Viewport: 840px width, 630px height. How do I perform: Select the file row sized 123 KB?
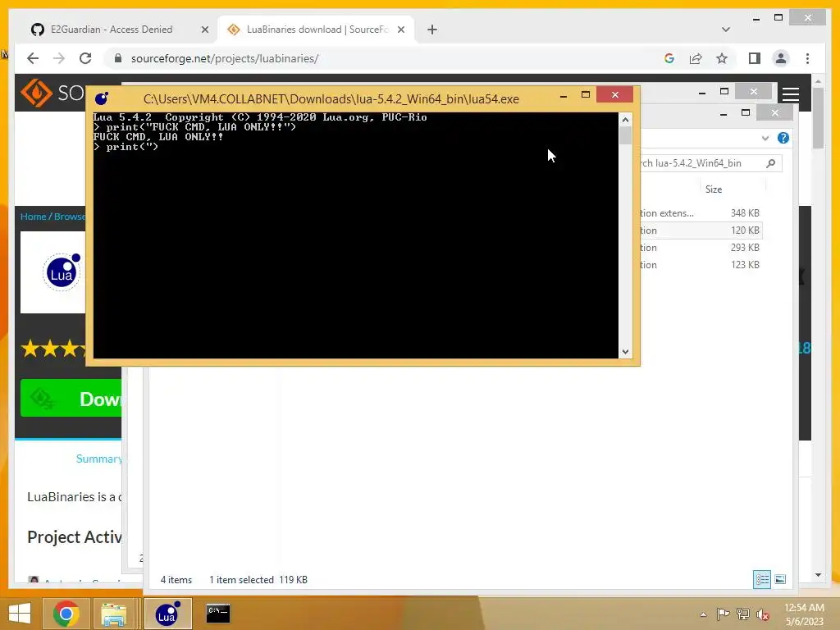[x=701, y=265]
